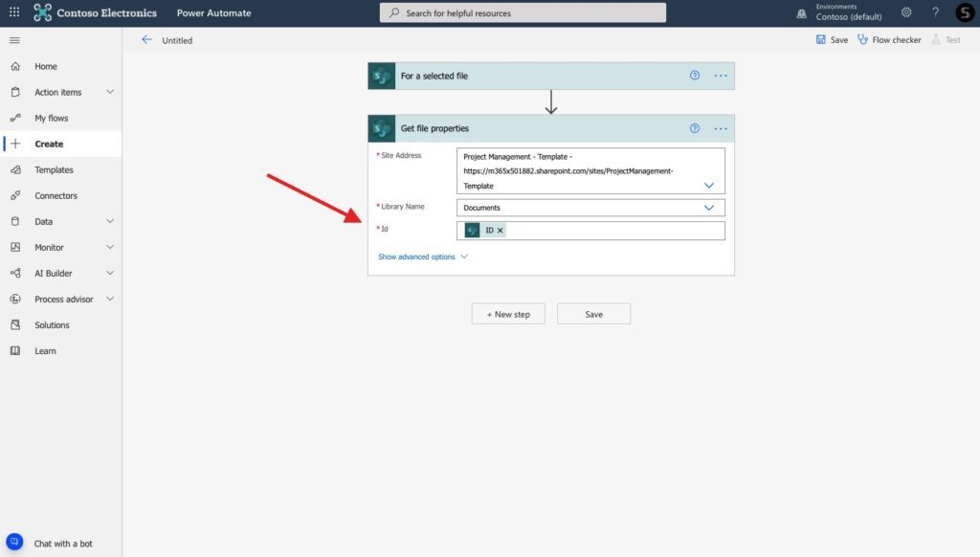Viewport: 980px width, 557px height.
Task: Open the Library Name dropdown arrow
Action: pos(709,208)
